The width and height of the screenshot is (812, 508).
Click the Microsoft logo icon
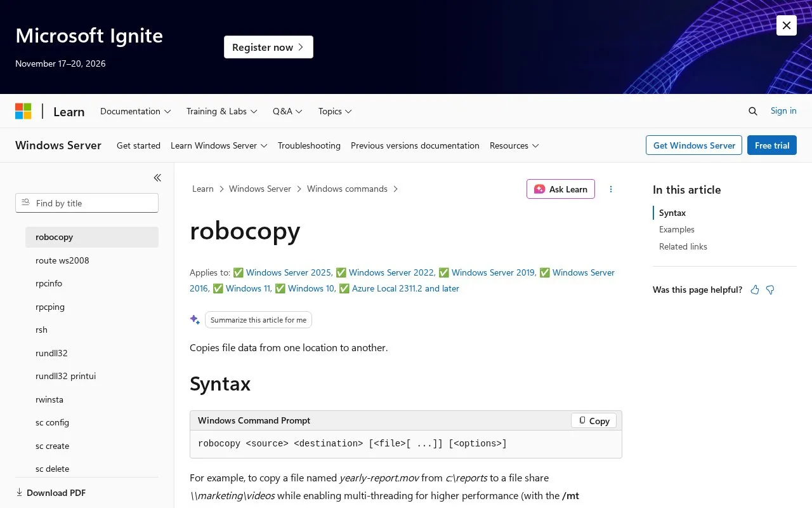coord(23,111)
